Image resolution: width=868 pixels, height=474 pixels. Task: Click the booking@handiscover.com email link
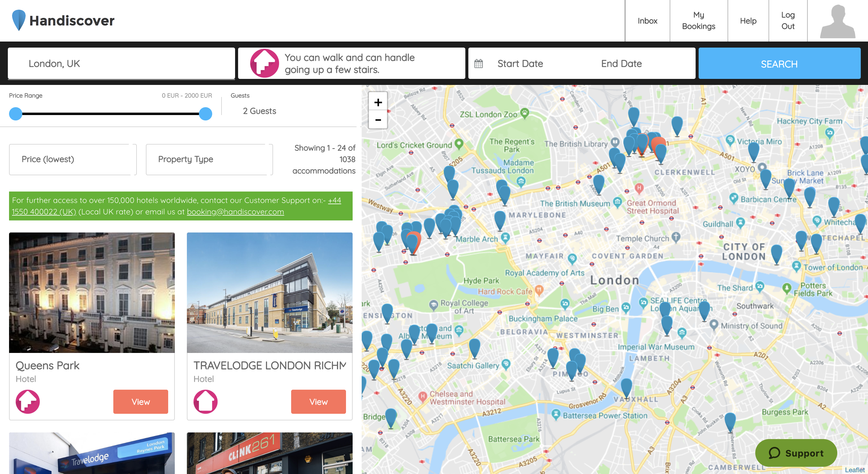coord(235,212)
